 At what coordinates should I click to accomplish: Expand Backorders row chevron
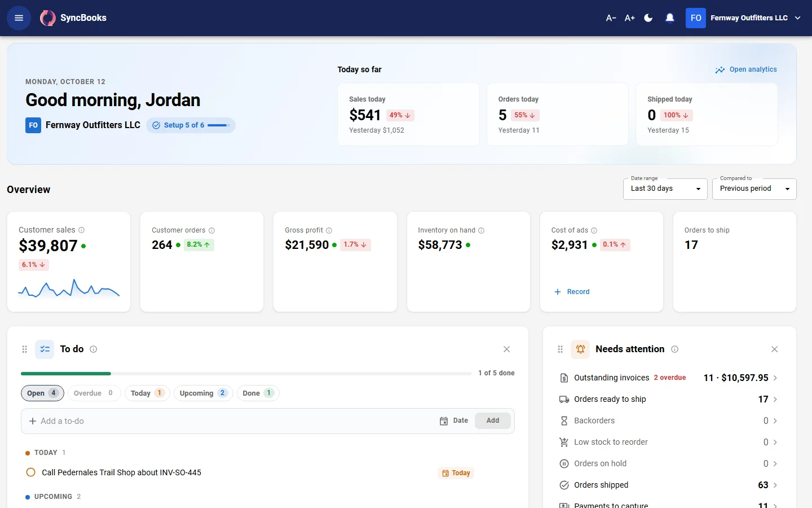click(775, 421)
